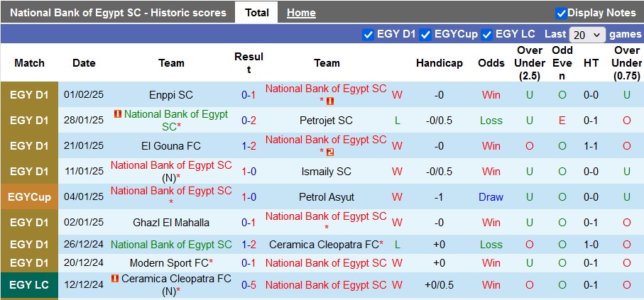This screenshot has height=300, width=644.
Task: Click red card icon in Enppi SC match row
Action: 330,101
